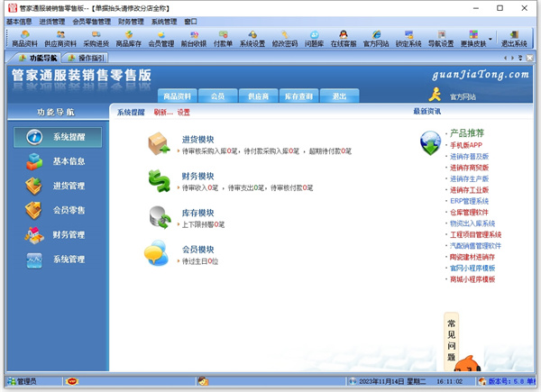Click 财务模块 dollar icon
Screen dimensions: 541x392
pos(159,180)
